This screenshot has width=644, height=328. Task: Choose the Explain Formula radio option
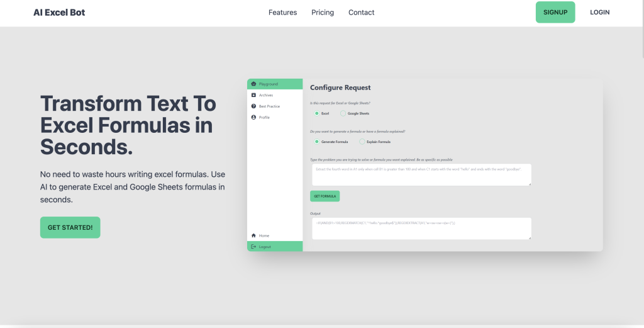point(362,142)
